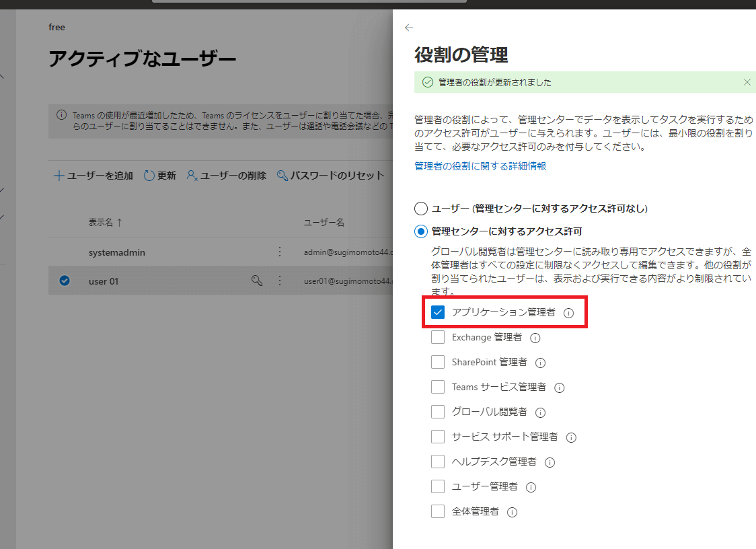Click the Teams notice info icon
The image size is (756, 549).
[61, 115]
